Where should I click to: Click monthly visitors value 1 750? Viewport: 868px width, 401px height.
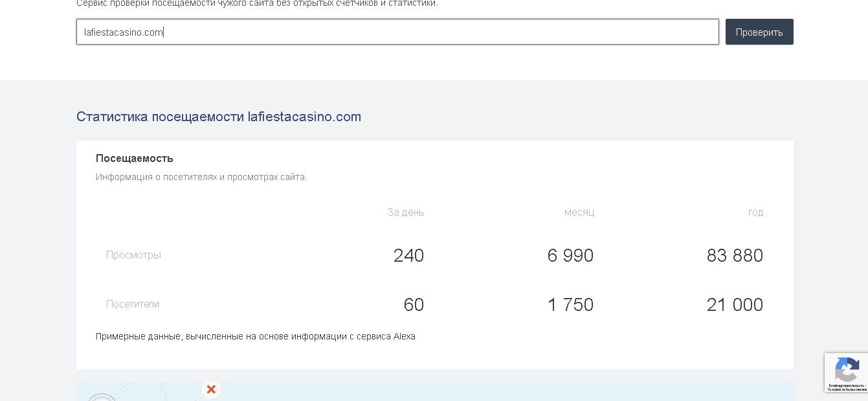[570, 304]
